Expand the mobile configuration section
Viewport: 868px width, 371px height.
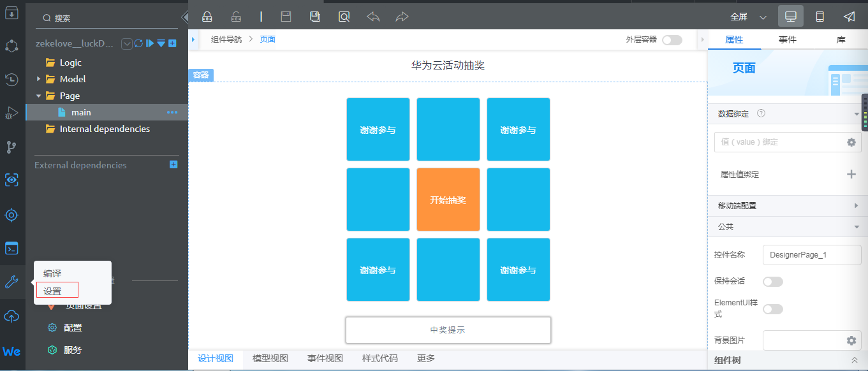click(857, 206)
